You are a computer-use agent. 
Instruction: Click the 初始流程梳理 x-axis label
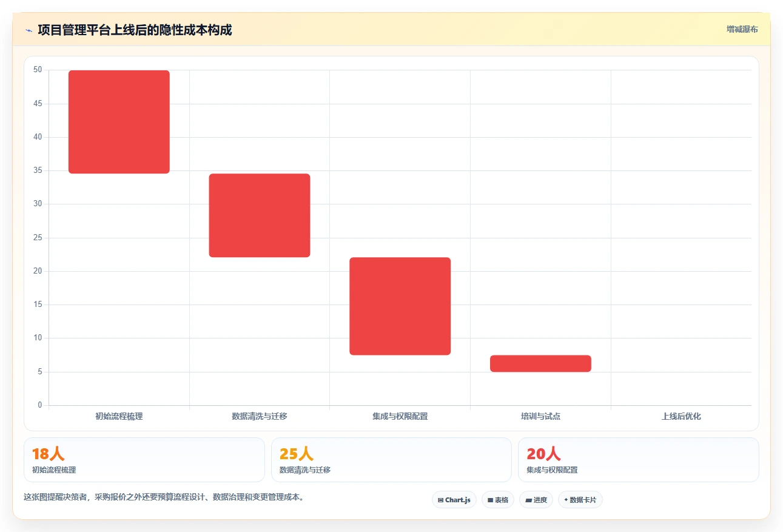pos(119,416)
